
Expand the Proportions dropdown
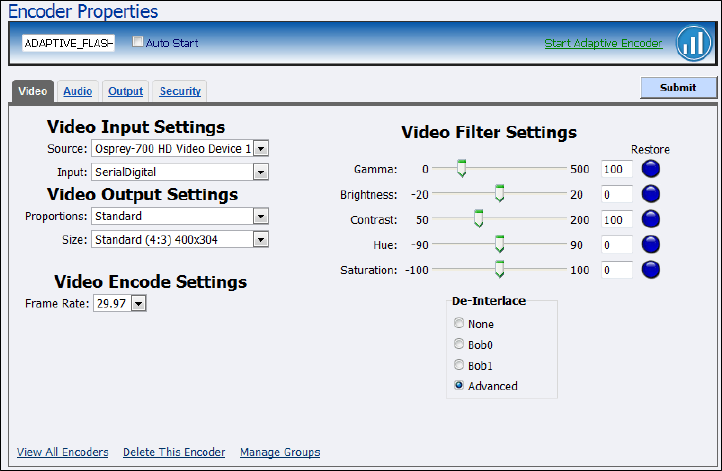(x=261, y=216)
